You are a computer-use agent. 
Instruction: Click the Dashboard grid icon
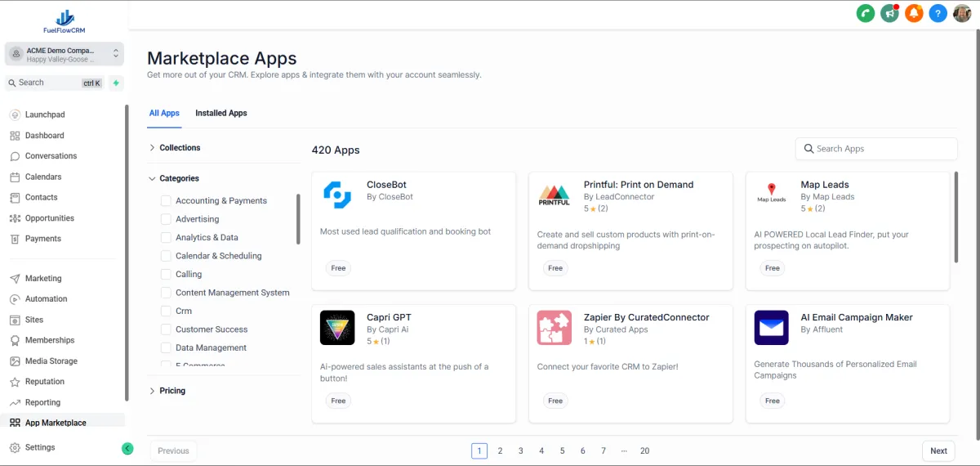point(15,136)
